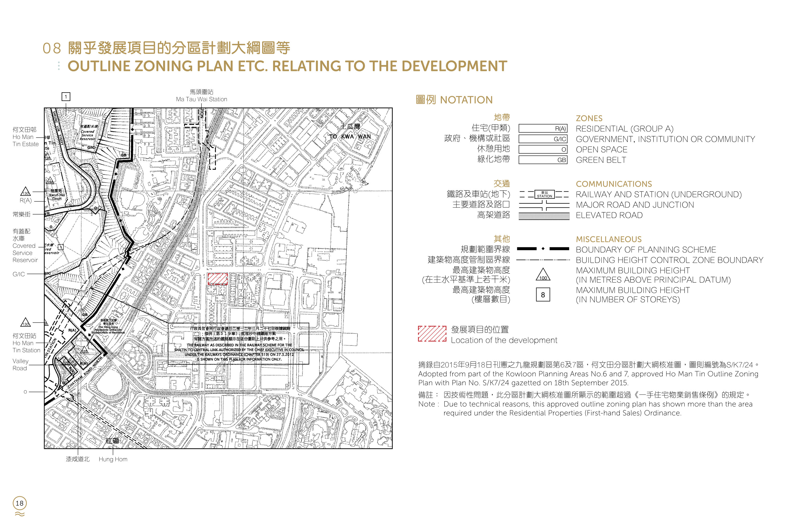Click the red hatched site on the map

click(x=218, y=279)
